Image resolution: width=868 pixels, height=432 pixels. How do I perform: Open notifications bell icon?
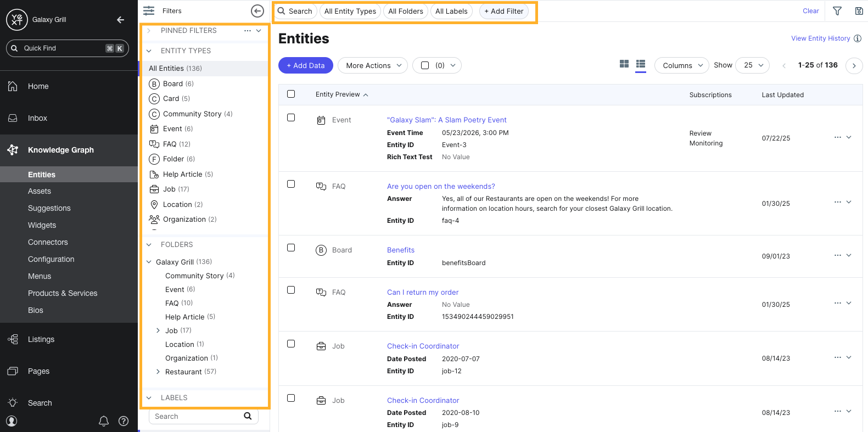[x=103, y=421]
